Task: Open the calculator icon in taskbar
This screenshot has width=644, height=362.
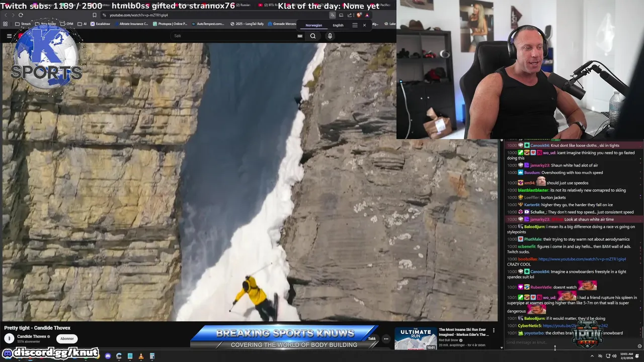Action: [x=152, y=356]
